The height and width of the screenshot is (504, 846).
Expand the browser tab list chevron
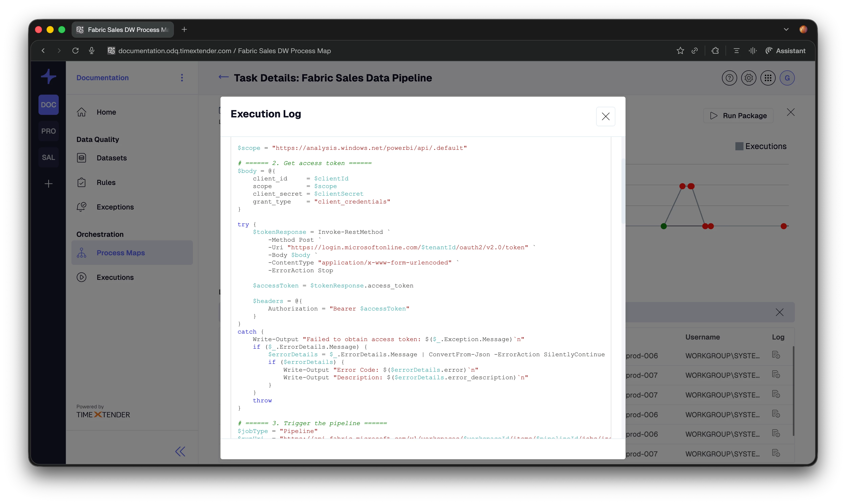pos(786,30)
